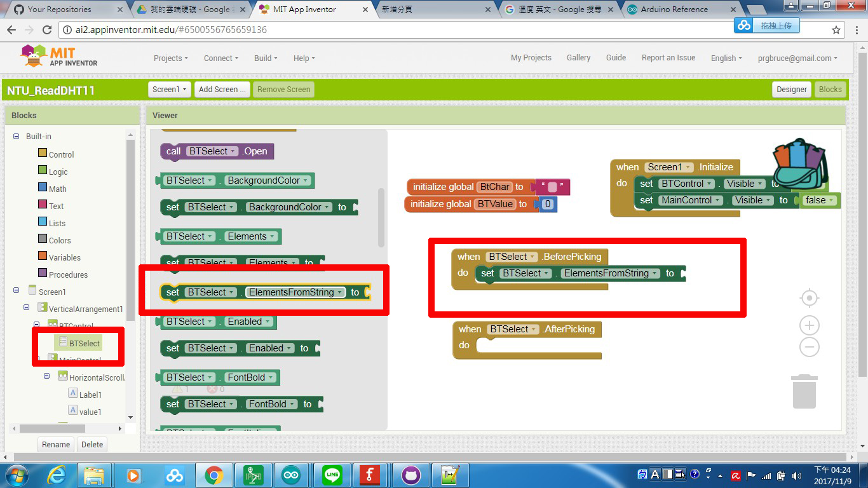The image size is (868, 488).
Task: Click blocks flyout vertical scrollbar
Action: pyautogui.click(x=381, y=217)
